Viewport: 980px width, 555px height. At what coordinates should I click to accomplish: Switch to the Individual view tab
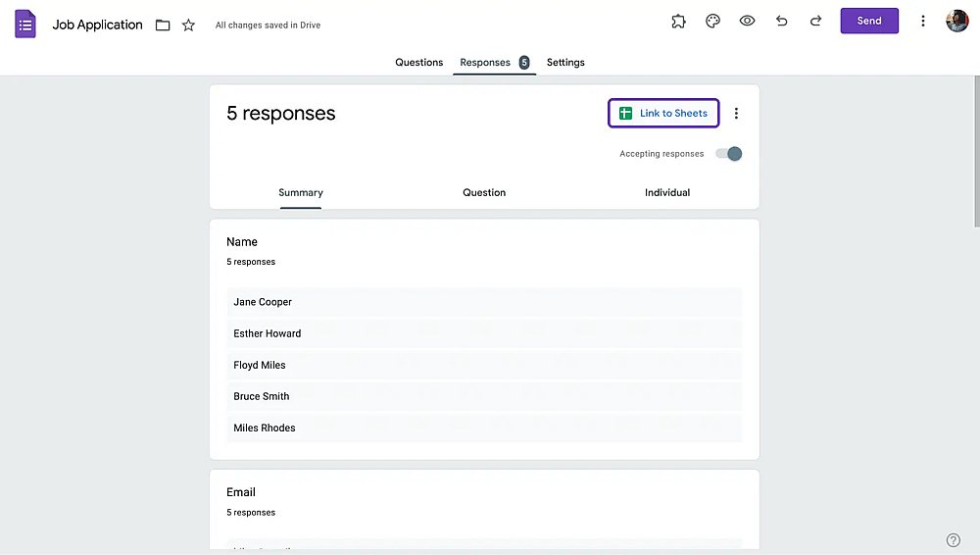point(667,193)
